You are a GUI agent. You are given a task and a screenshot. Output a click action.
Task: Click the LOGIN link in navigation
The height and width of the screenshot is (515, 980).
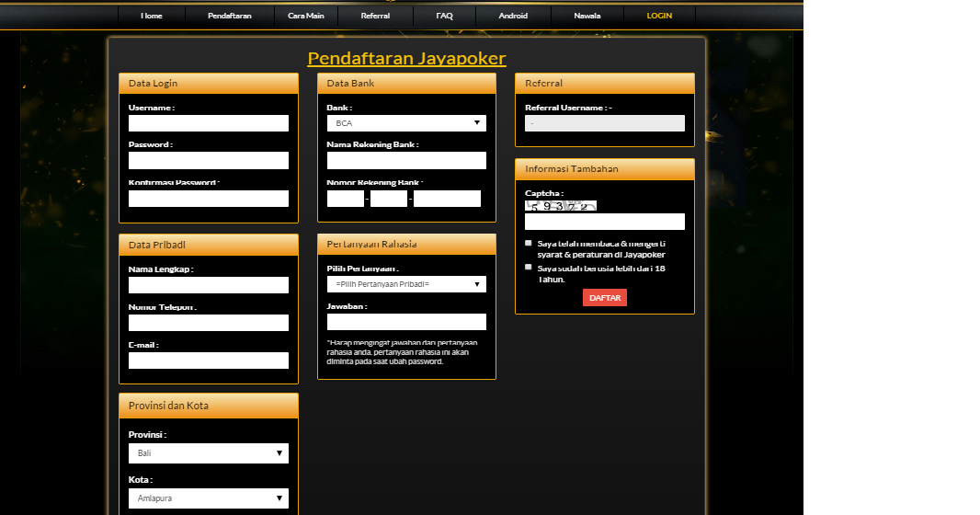659,16
